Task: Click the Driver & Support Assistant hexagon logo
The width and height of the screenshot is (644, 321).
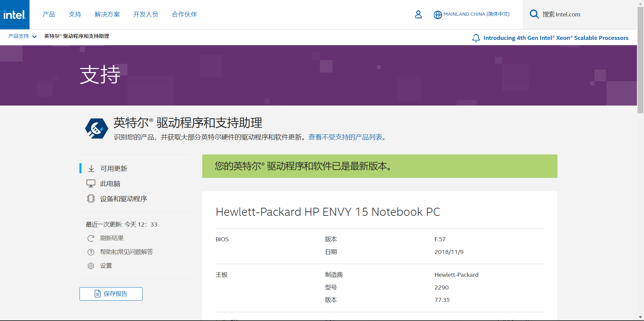Action: pyautogui.click(x=97, y=128)
